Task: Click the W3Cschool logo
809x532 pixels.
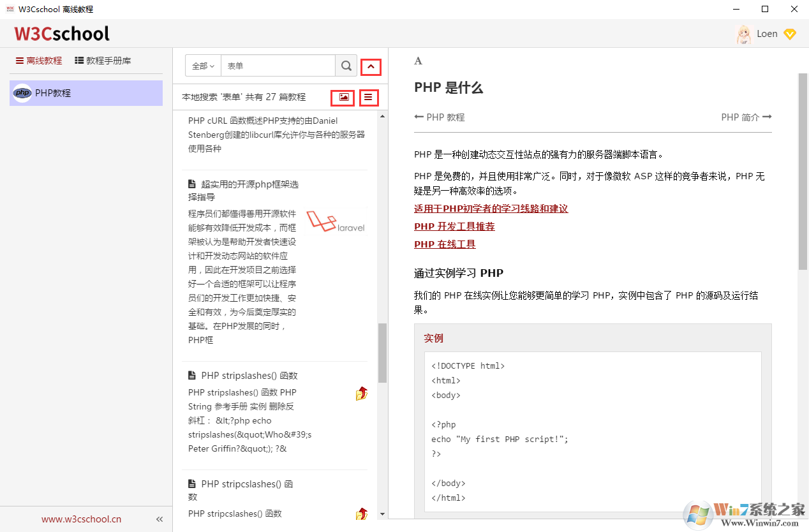Action: (x=61, y=33)
